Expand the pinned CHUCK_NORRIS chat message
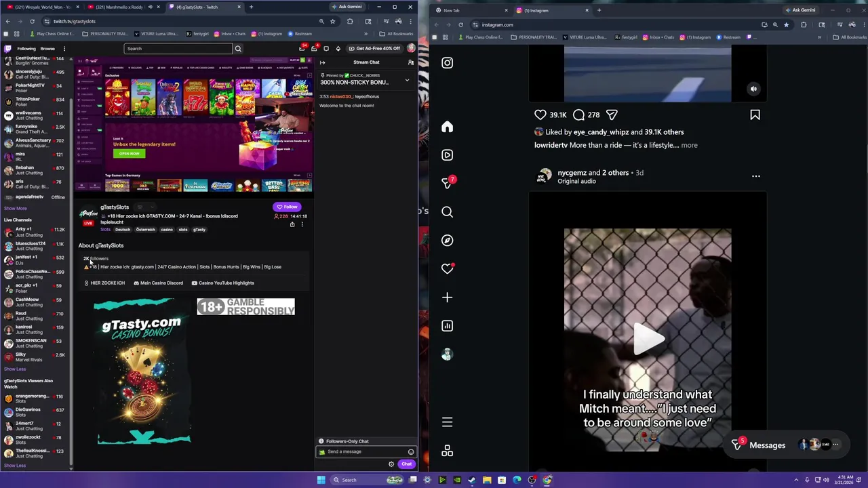This screenshot has height=488, width=868. coord(407,81)
